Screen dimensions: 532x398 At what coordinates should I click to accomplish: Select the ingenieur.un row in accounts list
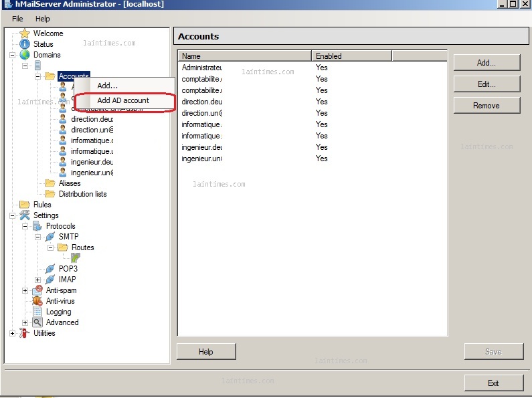(312, 159)
